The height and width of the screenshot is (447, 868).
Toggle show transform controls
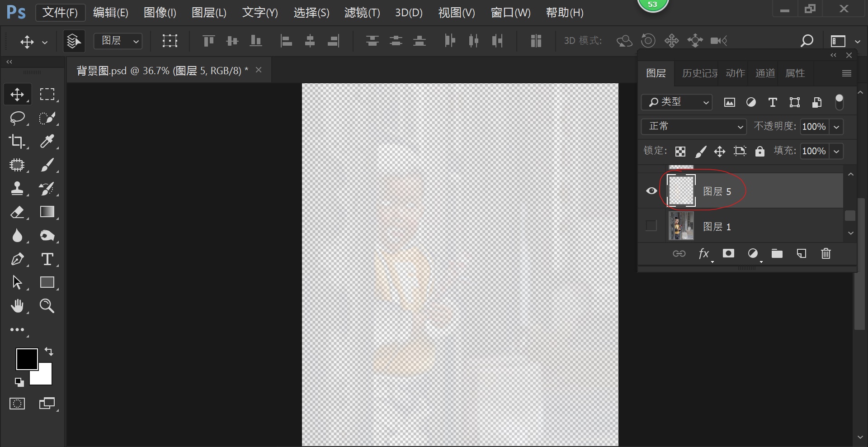(x=170, y=41)
